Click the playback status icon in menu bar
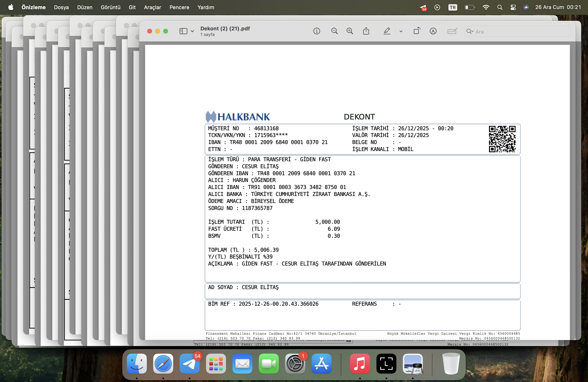Image resolution: width=588 pixels, height=382 pixels. coord(437,7)
